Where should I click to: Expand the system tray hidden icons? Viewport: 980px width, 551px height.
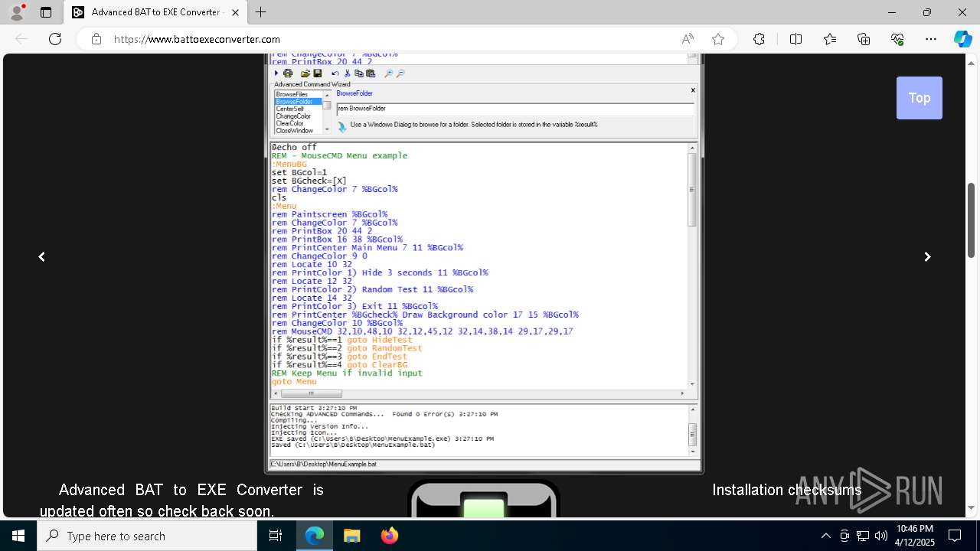825,536
